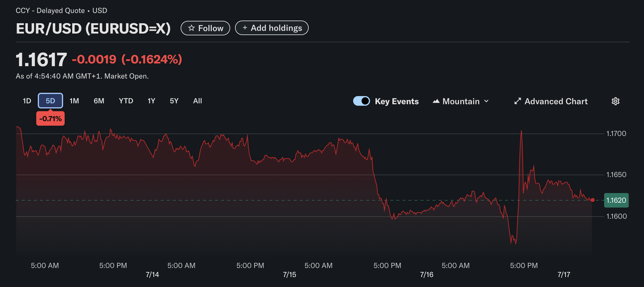Screen dimensions: 644x287
Task: Click the 1.1700 y-axis label
Action: pyautogui.click(x=616, y=134)
